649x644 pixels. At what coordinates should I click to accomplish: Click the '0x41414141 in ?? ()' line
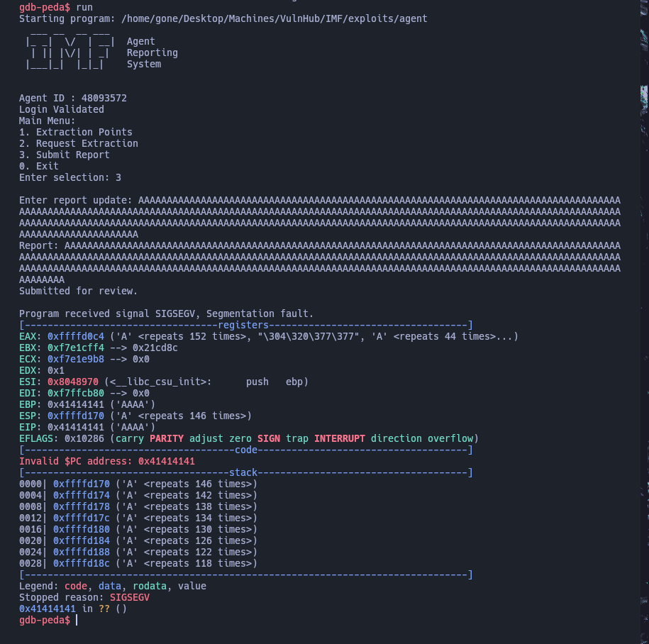click(73, 609)
